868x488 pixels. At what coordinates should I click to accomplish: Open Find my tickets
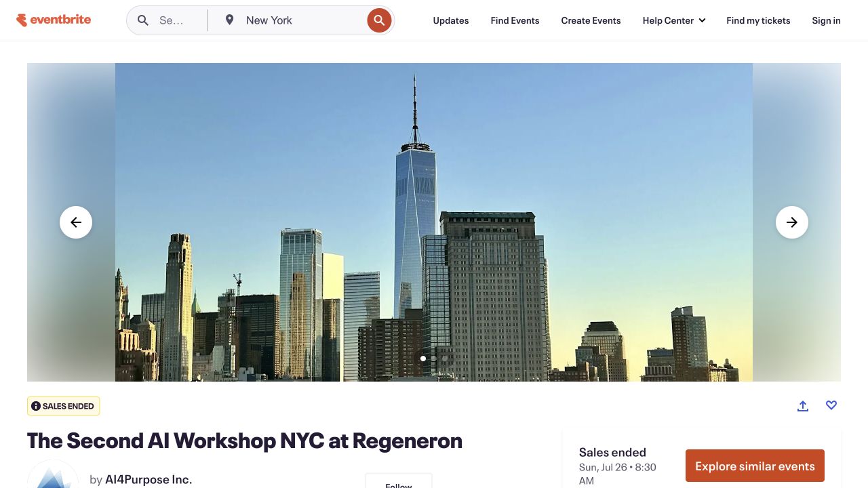pyautogui.click(x=758, y=20)
